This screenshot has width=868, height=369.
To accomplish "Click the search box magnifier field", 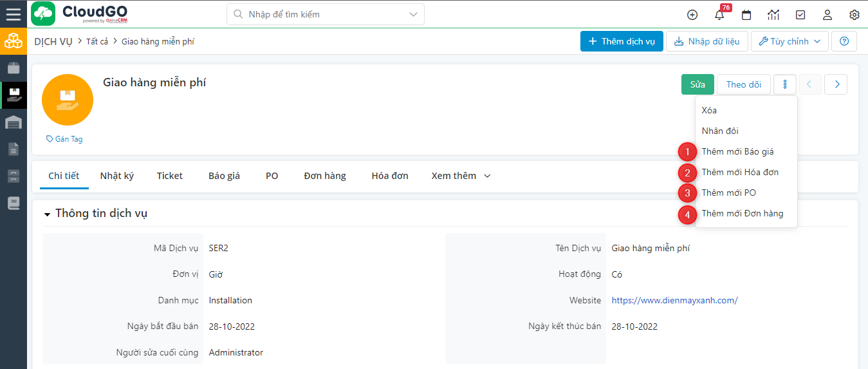I will pyautogui.click(x=325, y=14).
